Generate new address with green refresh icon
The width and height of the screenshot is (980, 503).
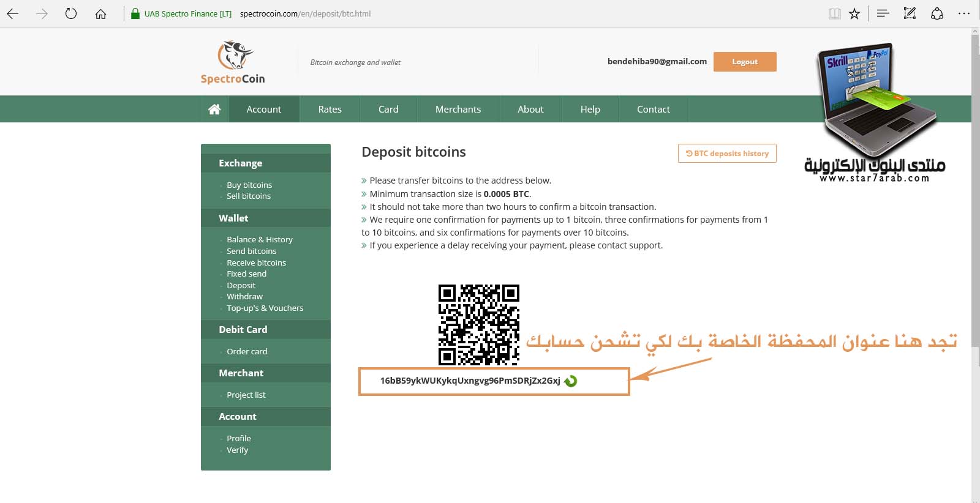570,381
